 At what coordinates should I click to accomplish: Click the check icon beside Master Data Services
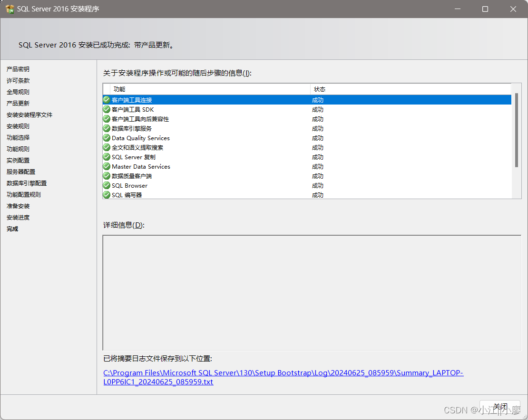106,166
